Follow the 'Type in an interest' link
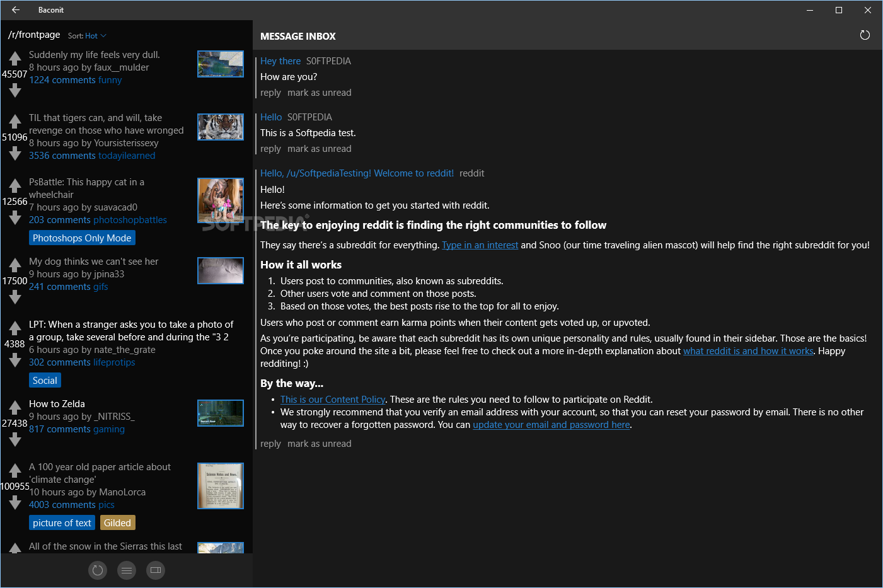 pos(480,245)
